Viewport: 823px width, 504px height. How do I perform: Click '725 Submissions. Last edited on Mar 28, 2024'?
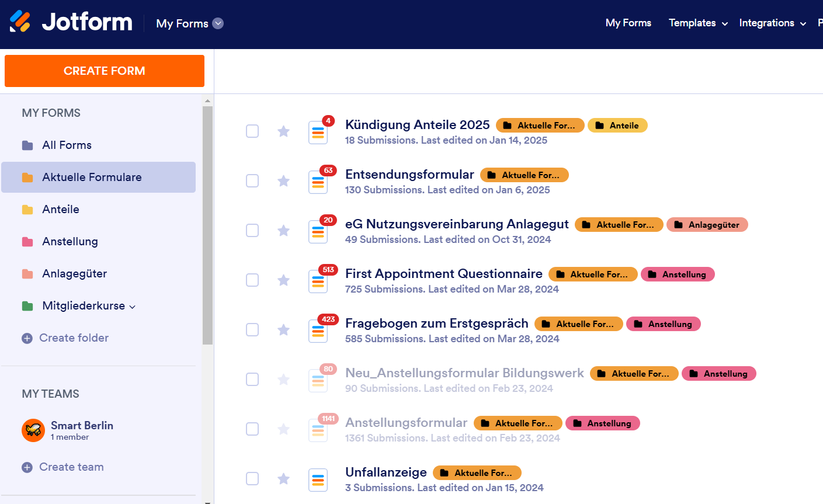pos(452,289)
